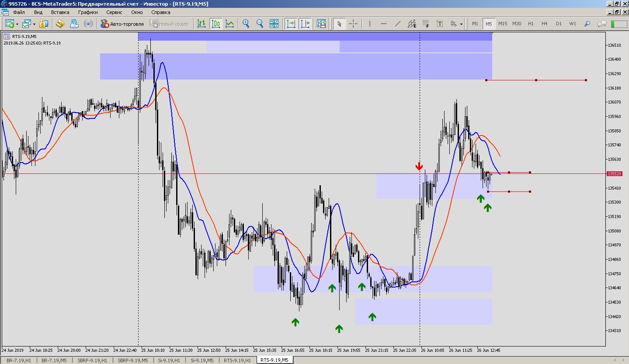Click the cloud hosting toolbar icon
The height and width of the screenshot is (364, 629).
[74, 24]
